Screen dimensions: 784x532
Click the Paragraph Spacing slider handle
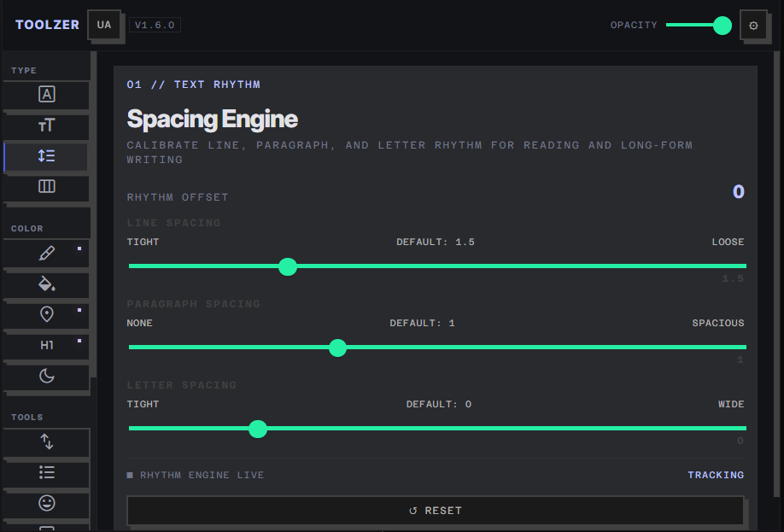pos(337,348)
